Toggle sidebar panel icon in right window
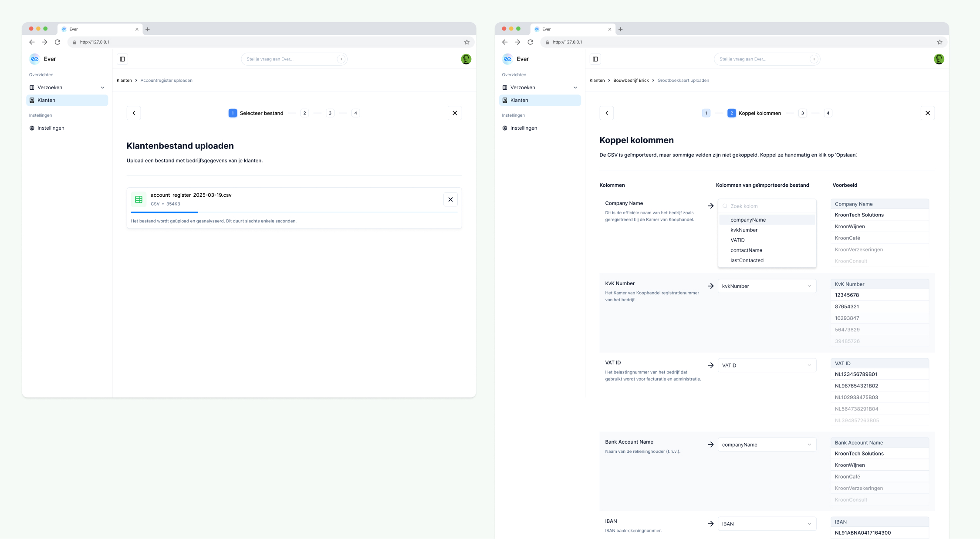The width and height of the screenshot is (980, 539). click(595, 59)
